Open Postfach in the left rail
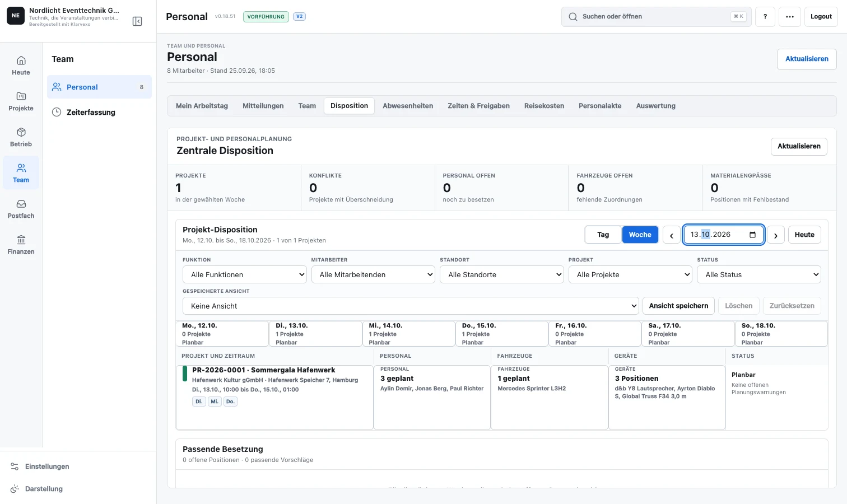 pyautogui.click(x=21, y=209)
